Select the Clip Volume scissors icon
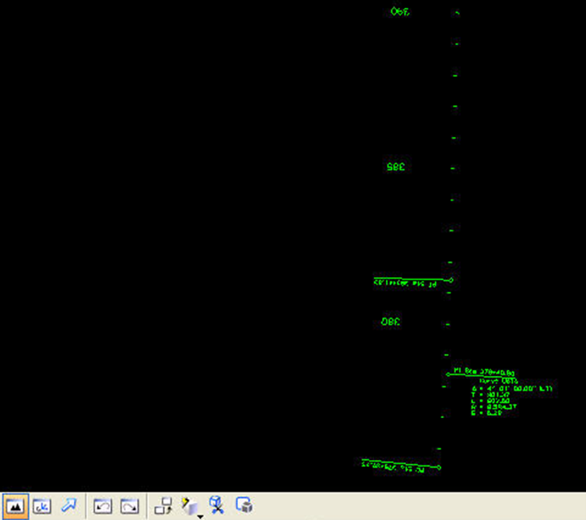 pos(216,505)
